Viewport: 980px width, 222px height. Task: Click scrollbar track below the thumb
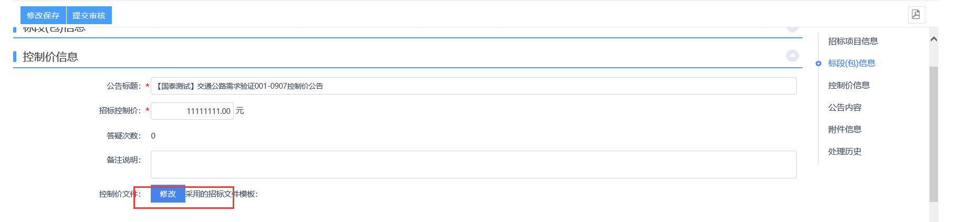[x=933, y=212]
